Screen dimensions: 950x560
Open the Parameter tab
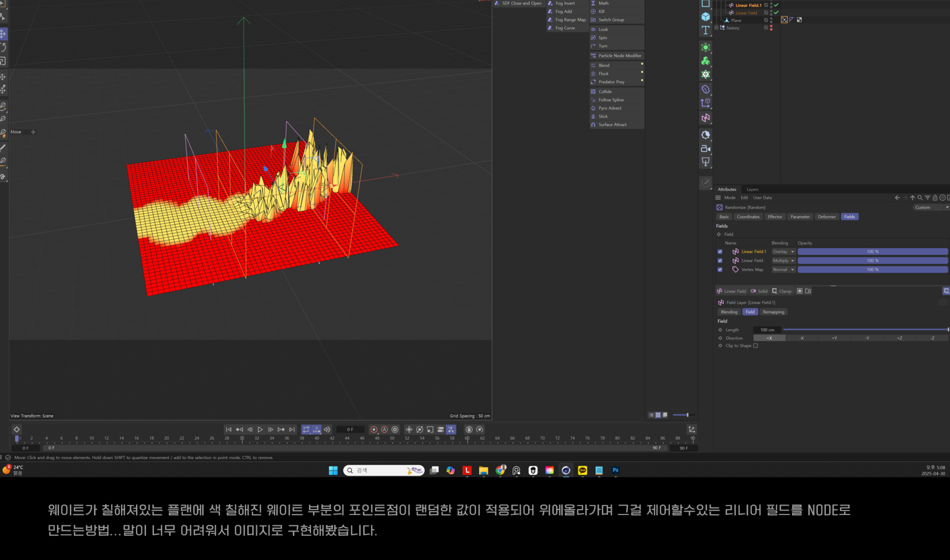[800, 217]
